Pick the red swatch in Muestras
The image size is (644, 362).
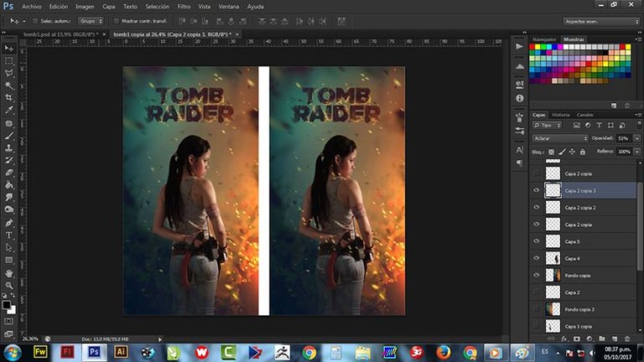click(532, 47)
